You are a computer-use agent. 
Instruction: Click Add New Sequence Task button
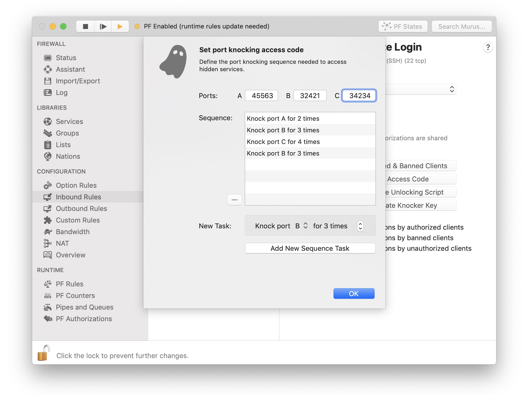pyautogui.click(x=309, y=248)
